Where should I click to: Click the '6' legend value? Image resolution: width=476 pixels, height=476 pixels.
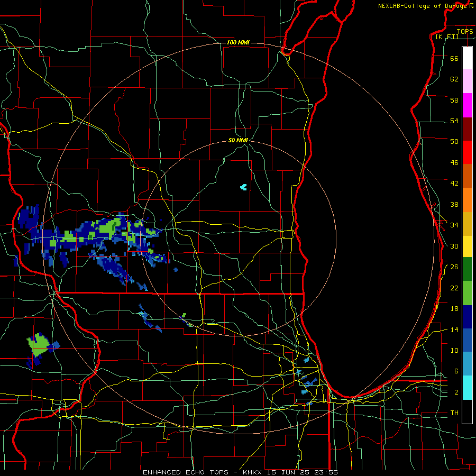pos(456,371)
